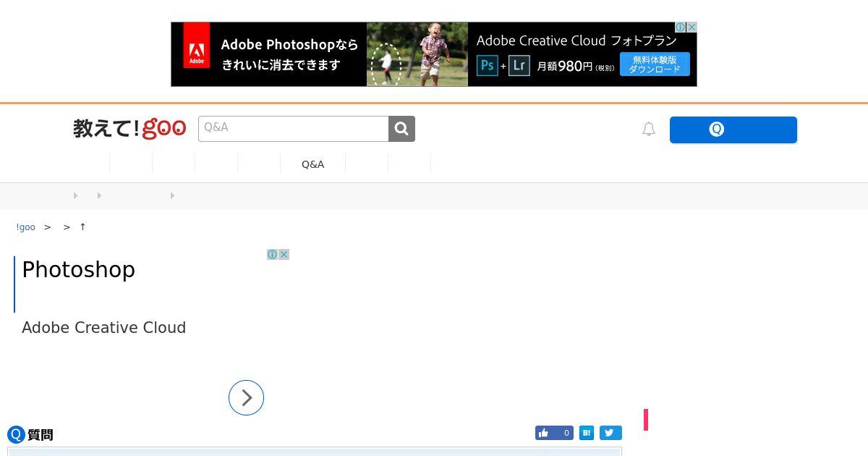The width and height of the screenshot is (868, 456).
Task: Click the blue Q ask-question button
Action: (x=733, y=130)
